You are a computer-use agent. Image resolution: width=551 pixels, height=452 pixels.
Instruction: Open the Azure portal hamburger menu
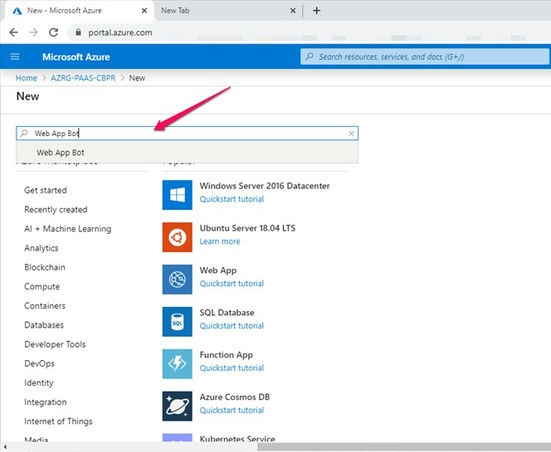coord(15,57)
